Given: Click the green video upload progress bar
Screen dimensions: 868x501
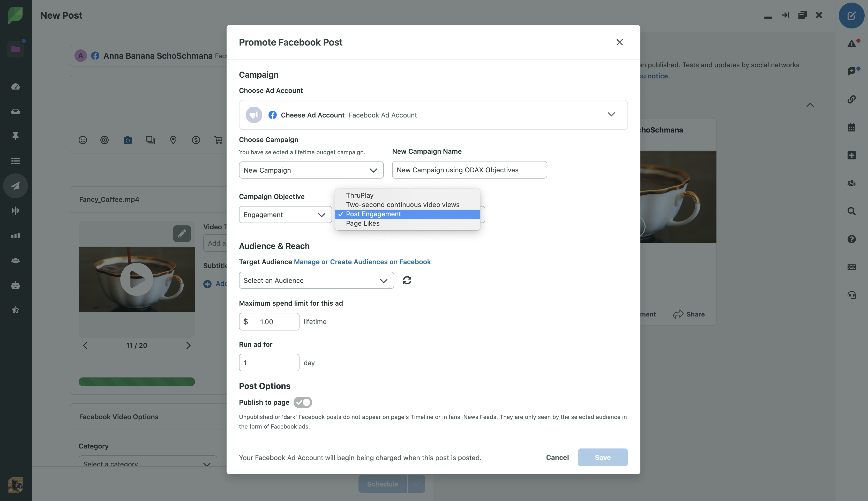Looking at the screenshot, I should point(137,382).
